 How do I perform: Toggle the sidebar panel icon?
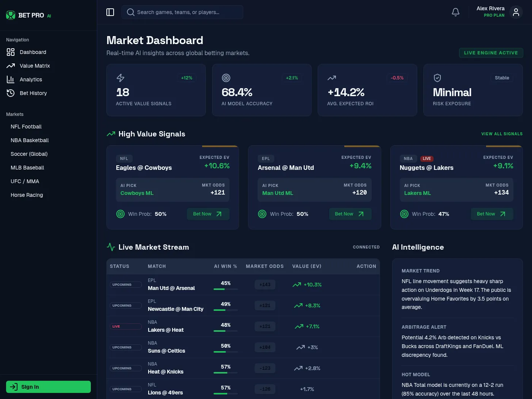tap(110, 12)
